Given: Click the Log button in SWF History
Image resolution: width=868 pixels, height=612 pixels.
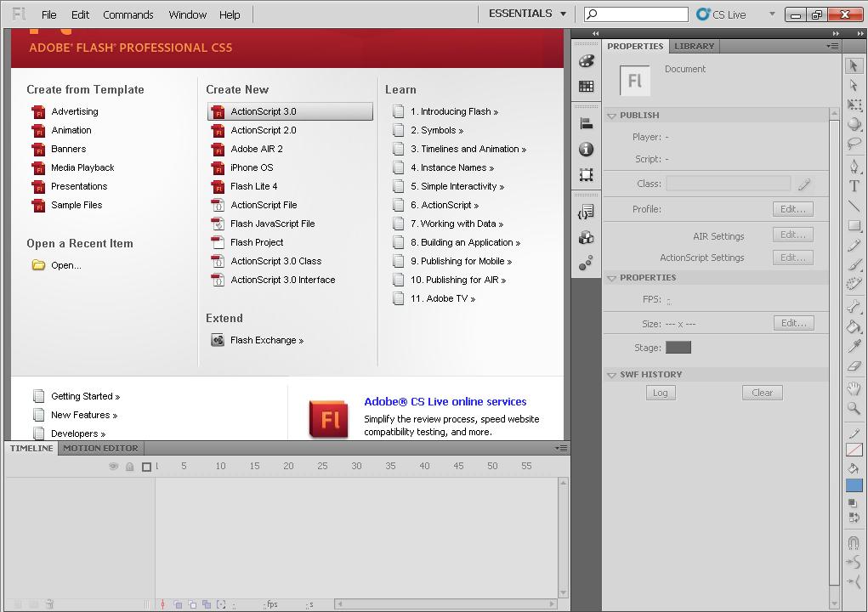Looking at the screenshot, I should click(661, 393).
